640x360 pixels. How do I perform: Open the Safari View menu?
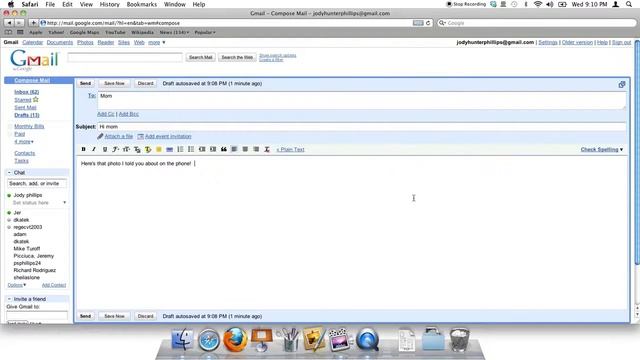[x=86, y=4]
